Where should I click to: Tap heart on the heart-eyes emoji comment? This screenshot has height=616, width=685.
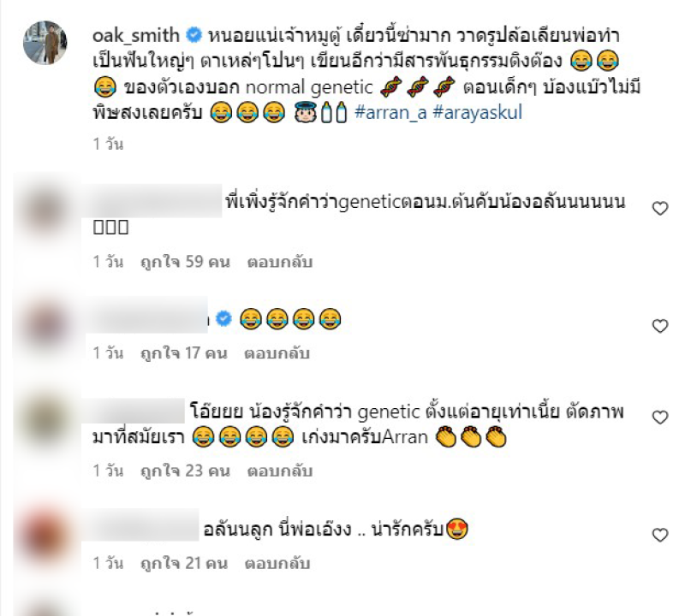click(x=659, y=535)
